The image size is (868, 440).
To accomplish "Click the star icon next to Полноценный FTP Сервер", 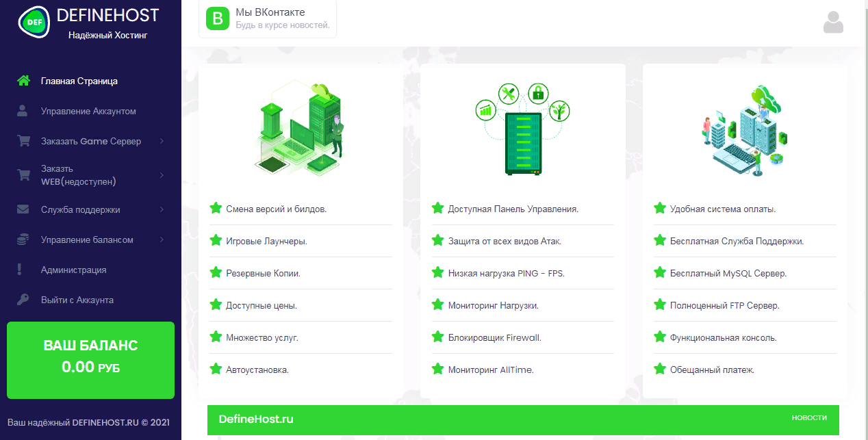I will pyautogui.click(x=659, y=305).
